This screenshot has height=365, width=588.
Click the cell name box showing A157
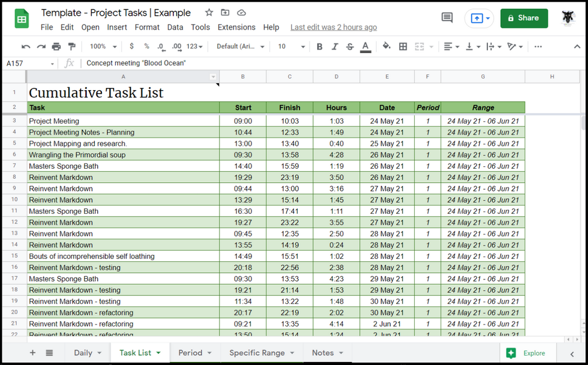pyautogui.click(x=30, y=63)
